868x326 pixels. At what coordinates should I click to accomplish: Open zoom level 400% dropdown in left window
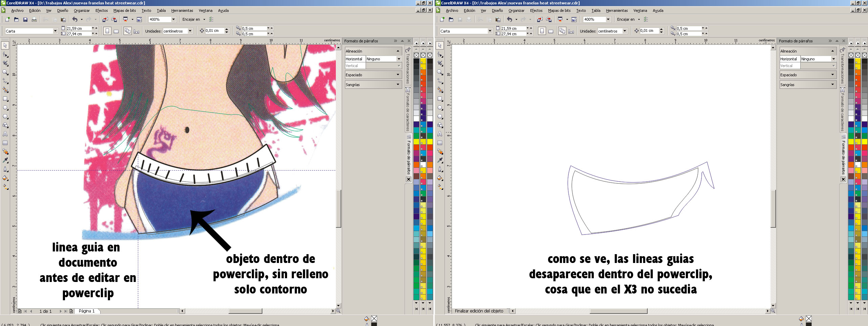pyautogui.click(x=173, y=19)
